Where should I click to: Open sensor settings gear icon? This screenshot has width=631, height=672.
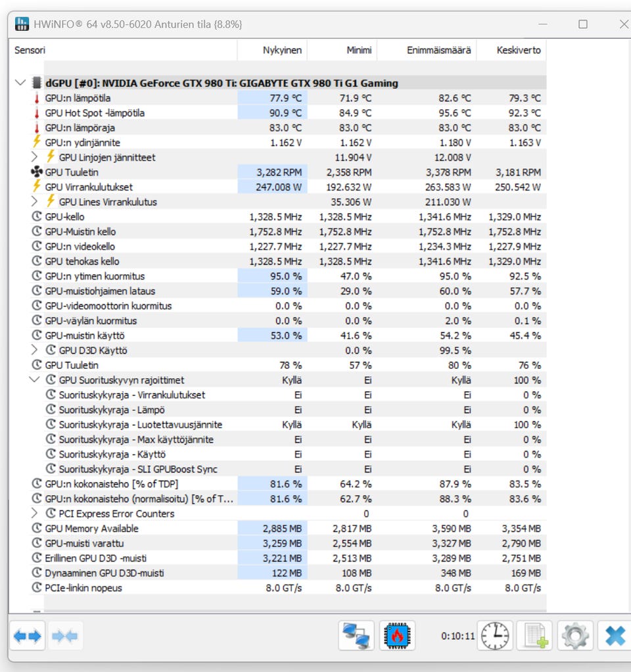click(x=575, y=636)
